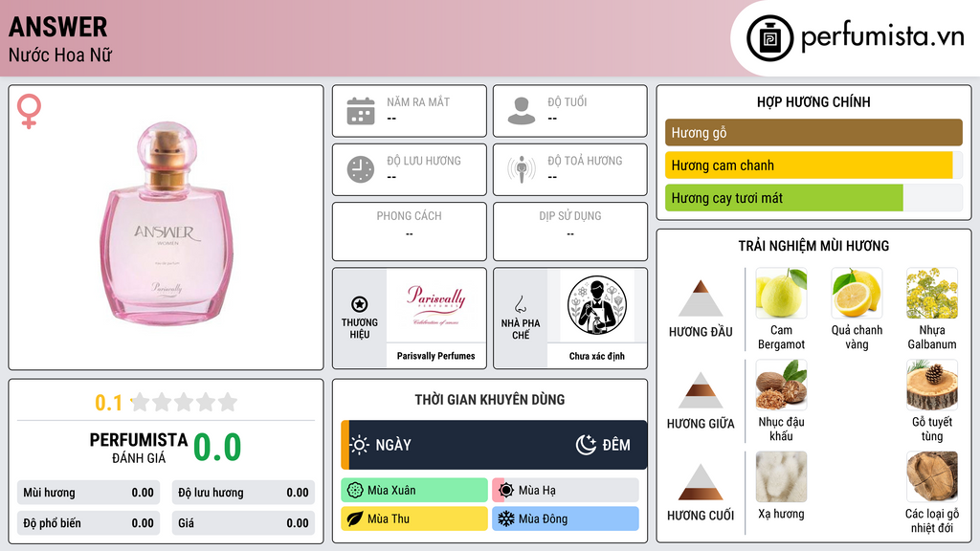Click the calendar icon for Năm ra mắt
The width and height of the screenshot is (980, 551).
click(x=361, y=111)
